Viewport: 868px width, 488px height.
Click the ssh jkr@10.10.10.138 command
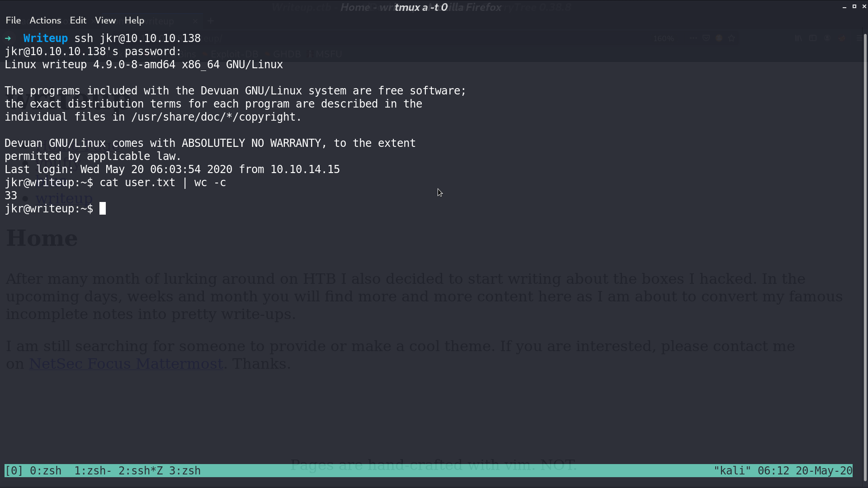click(137, 38)
